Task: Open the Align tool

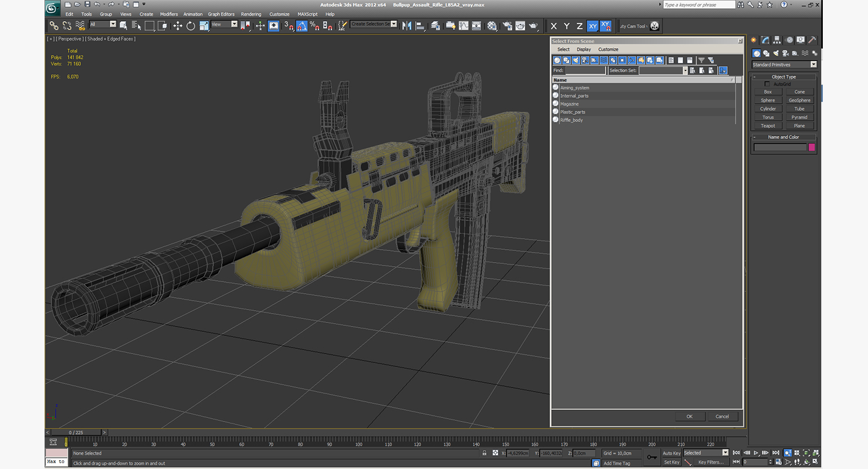Action: coord(420,26)
